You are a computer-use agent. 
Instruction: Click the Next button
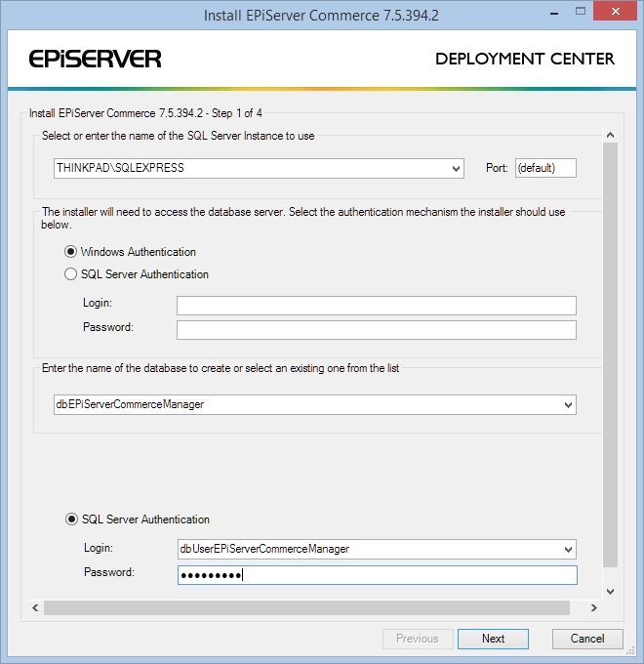tap(493, 639)
